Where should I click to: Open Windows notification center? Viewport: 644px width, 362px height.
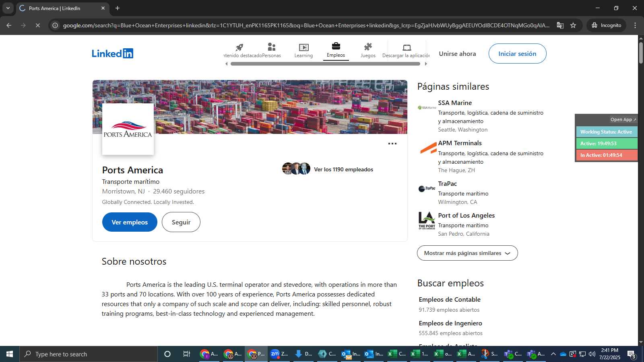click(x=632, y=354)
